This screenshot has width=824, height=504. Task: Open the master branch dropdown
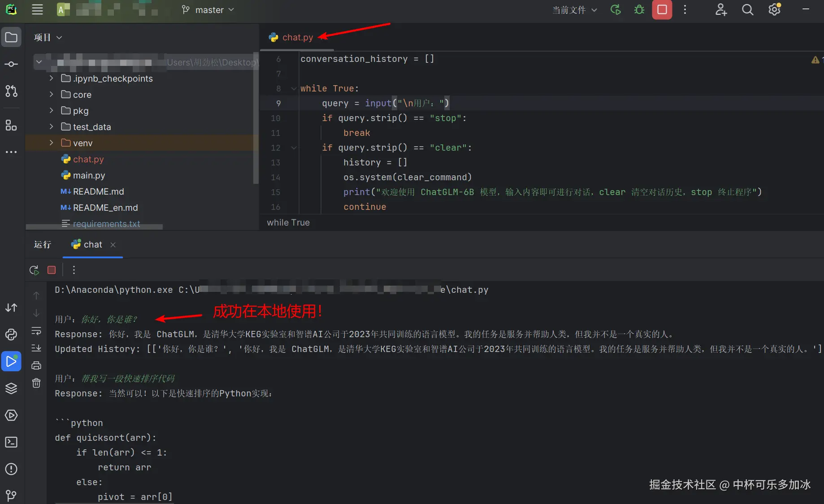[208, 10]
